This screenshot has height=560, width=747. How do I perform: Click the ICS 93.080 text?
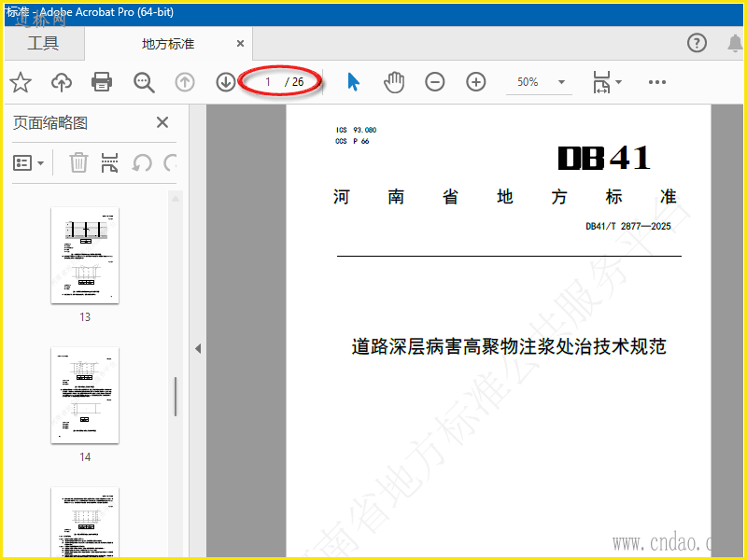(356, 130)
